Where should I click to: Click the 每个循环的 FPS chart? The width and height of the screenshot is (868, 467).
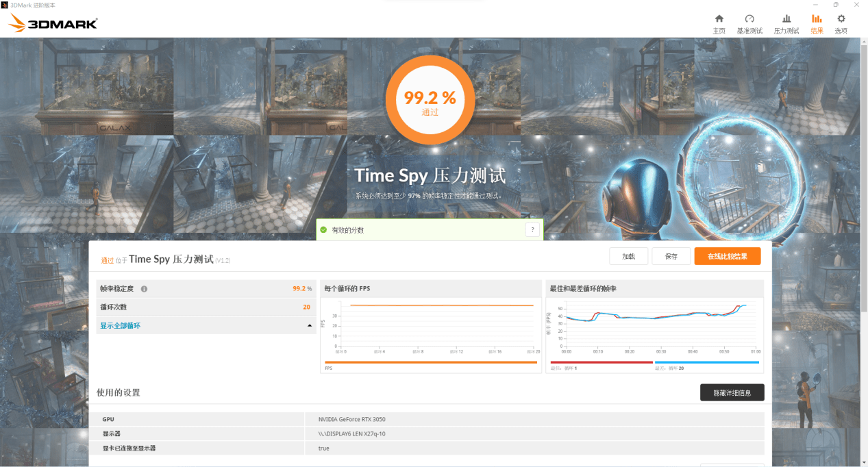click(x=430, y=329)
